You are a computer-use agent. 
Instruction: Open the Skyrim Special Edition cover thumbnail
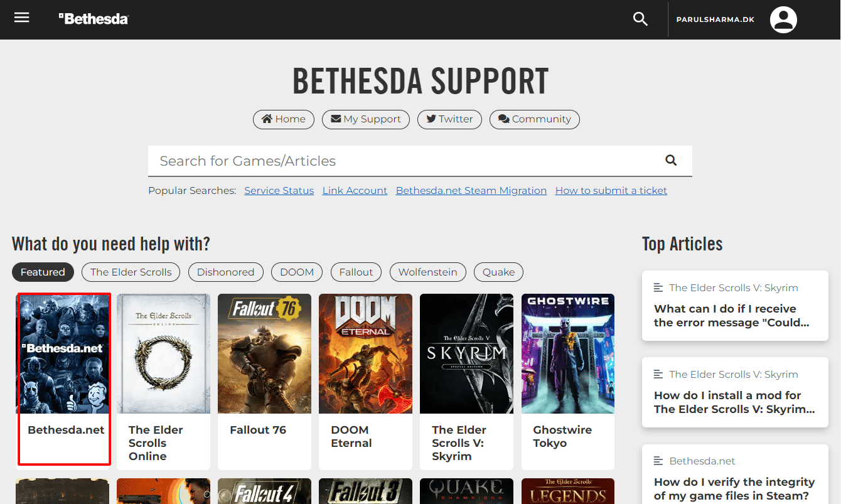coord(467,353)
